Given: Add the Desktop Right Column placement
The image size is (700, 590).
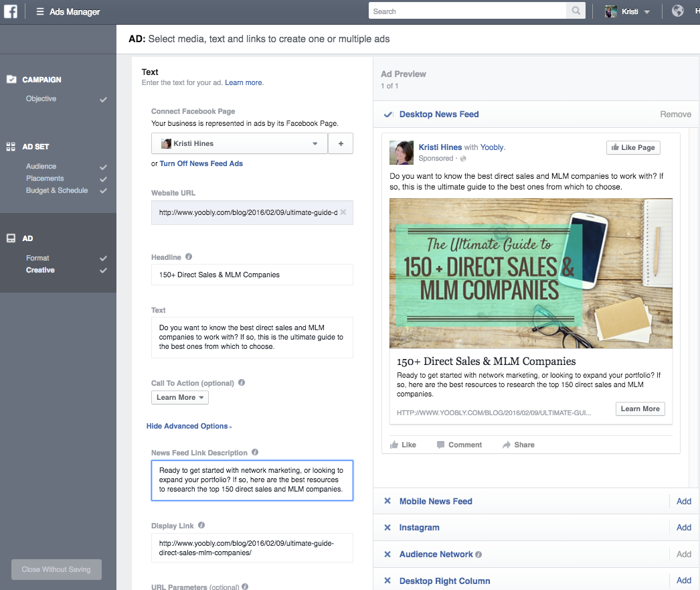Looking at the screenshot, I should (683, 580).
